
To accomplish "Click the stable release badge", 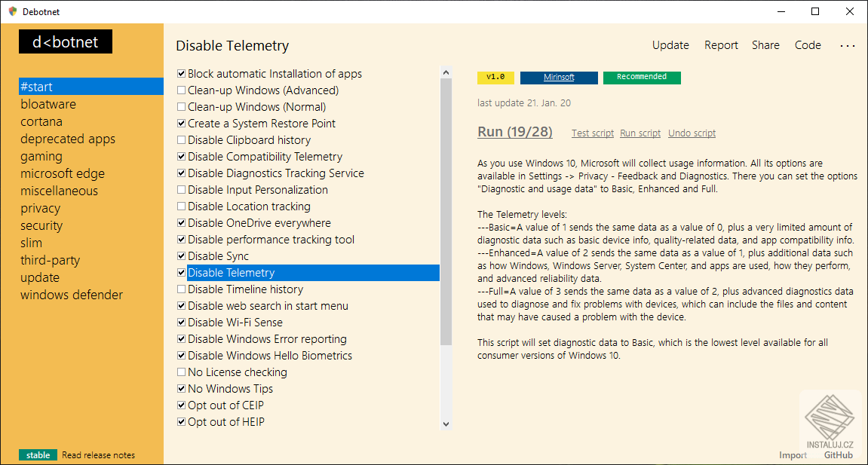I will click(38, 455).
